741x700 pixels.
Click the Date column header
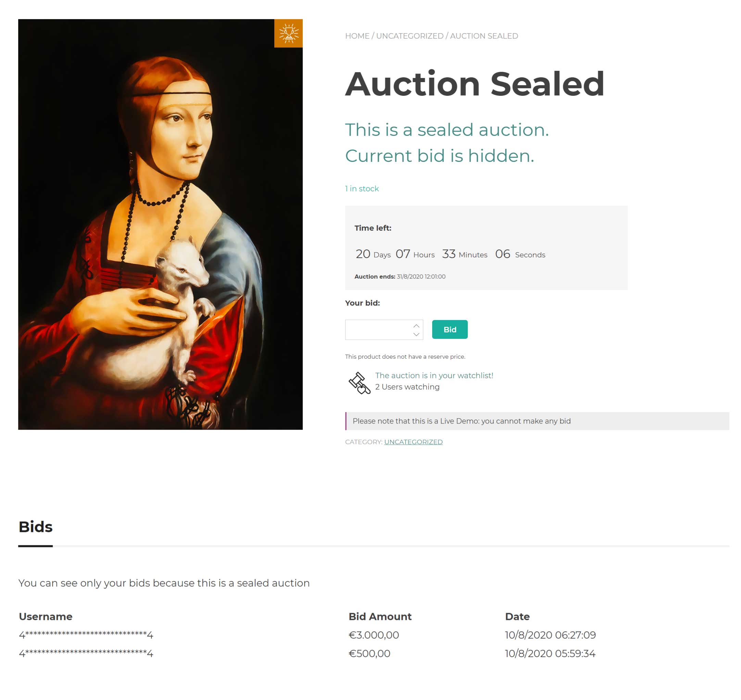coord(517,616)
